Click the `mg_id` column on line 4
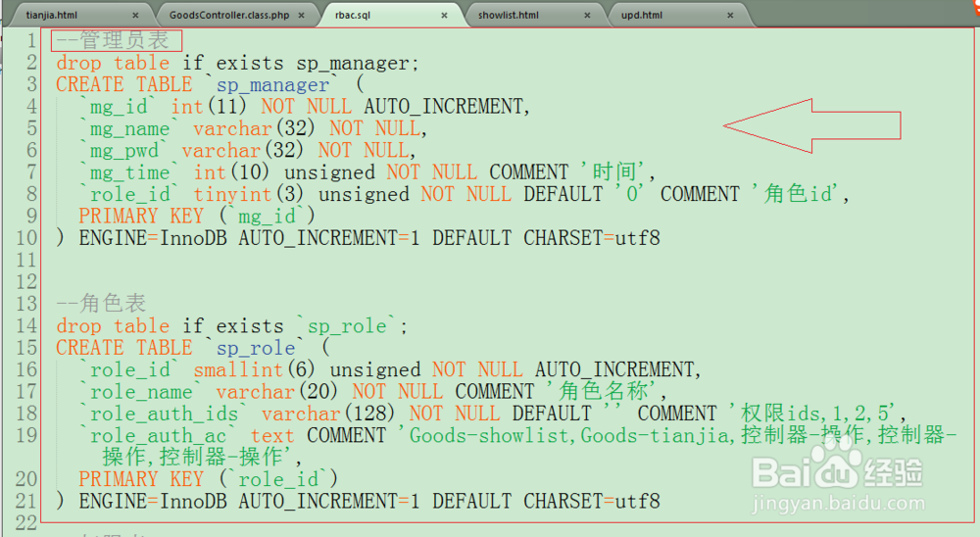The image size is (980, 537). click(x=117, y=106)
